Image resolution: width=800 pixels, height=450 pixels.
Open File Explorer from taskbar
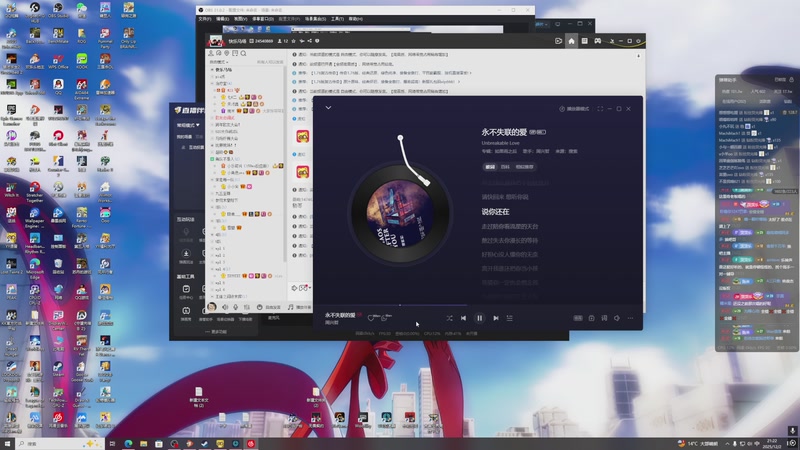(x=143, y=443)
